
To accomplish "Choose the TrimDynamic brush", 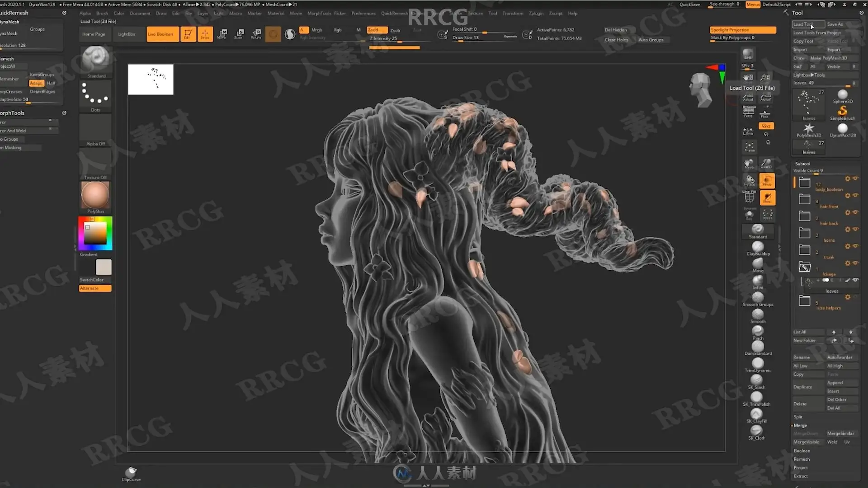I will (x=758, y=365).
